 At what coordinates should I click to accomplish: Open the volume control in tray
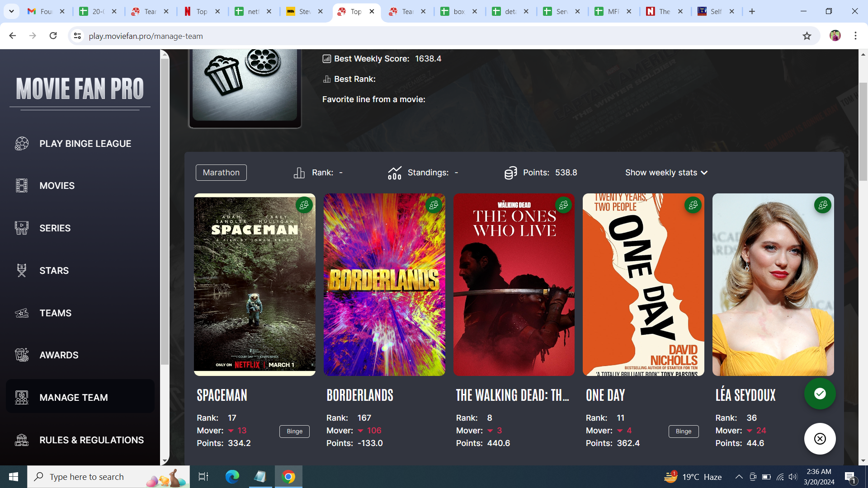click(793, 477)
